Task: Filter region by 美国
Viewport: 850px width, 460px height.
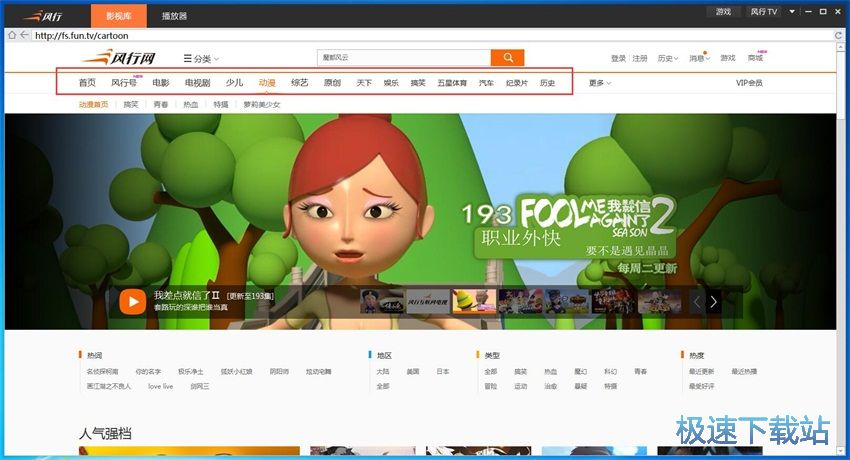Action: click(413, 372)
